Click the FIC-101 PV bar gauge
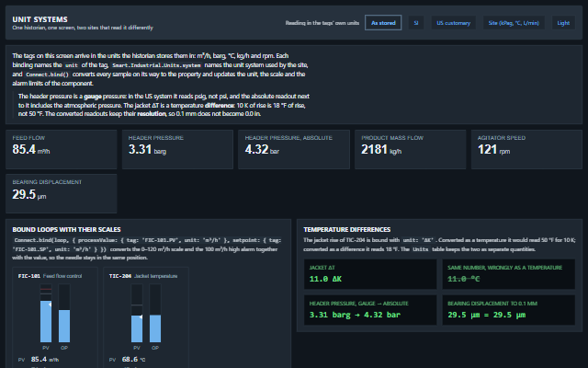This screenshot has width=588, height=368. pyautogui.click(x=46, y=313)
